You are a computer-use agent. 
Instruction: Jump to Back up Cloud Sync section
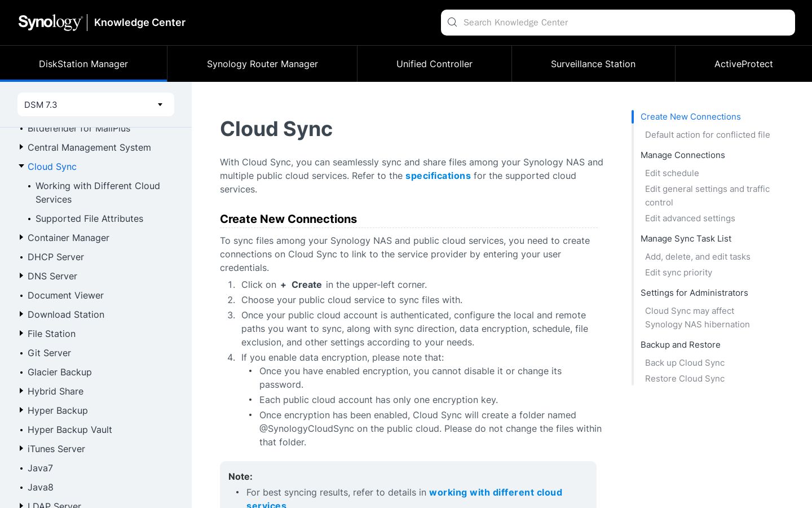[x=685, y=363]
